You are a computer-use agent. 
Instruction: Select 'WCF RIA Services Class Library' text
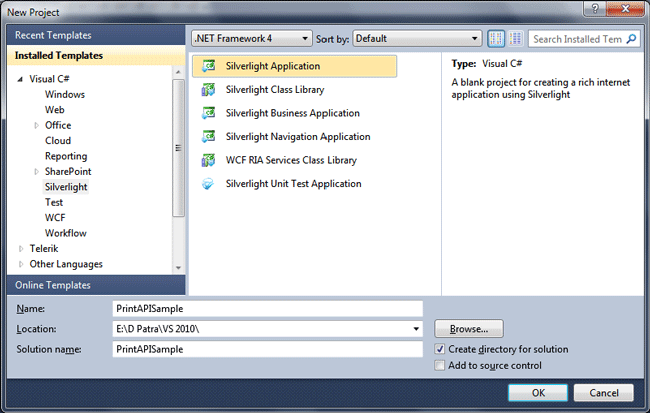tap(291, 160)
